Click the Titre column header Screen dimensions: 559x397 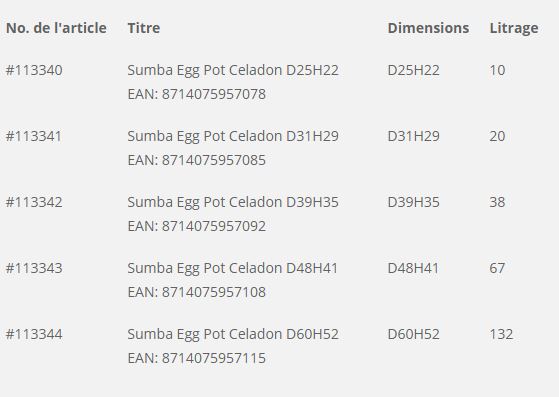144,28
